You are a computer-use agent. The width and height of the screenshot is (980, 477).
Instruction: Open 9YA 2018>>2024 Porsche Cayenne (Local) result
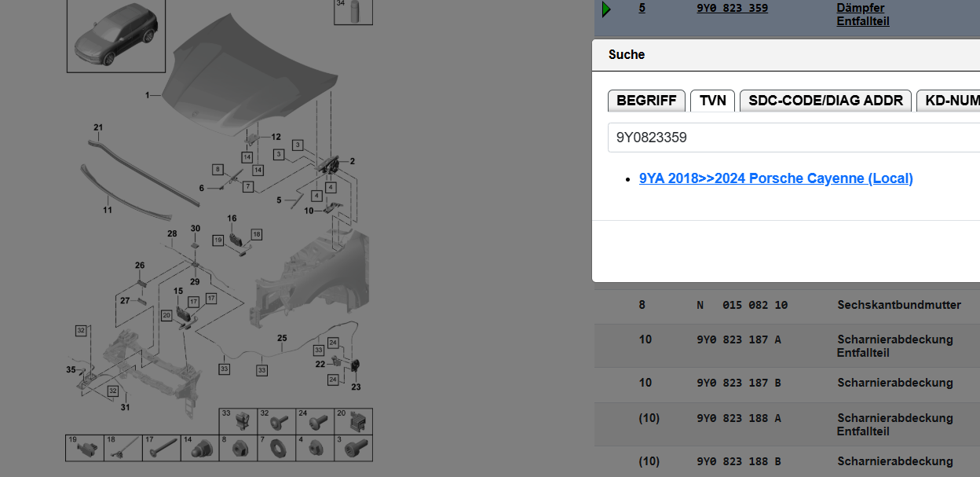click(x=776, y=178)
